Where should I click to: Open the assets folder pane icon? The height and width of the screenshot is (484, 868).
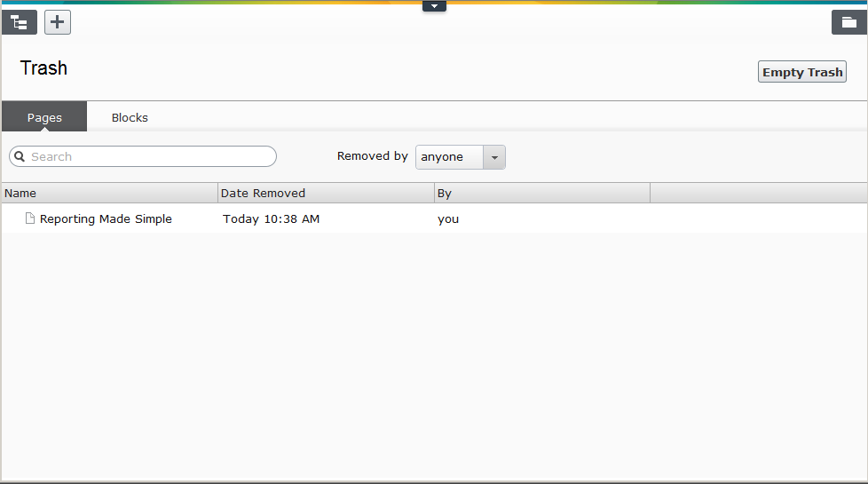tap(848, 22)
